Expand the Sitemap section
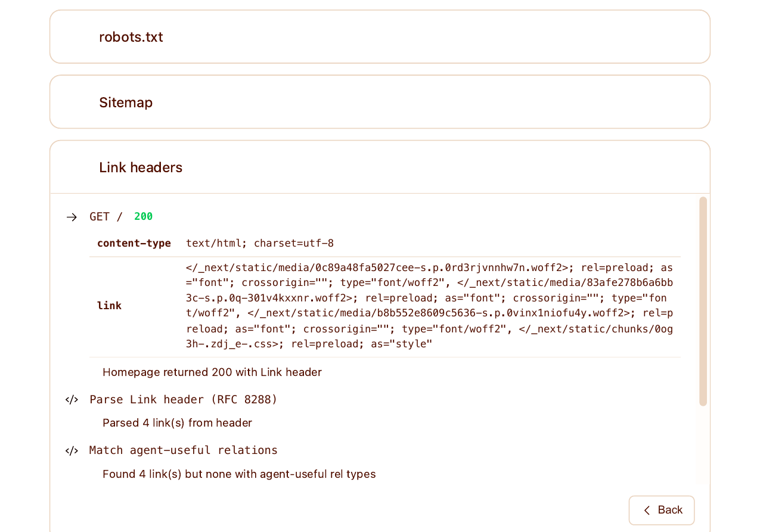 pyautogui.click(x=380, y=102)
